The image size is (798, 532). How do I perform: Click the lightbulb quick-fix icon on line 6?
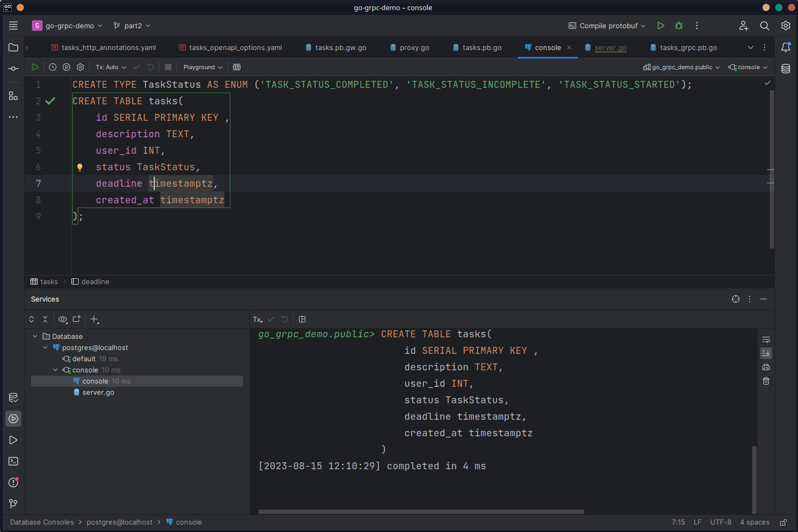pyautogui.click(x=80, y=167)
